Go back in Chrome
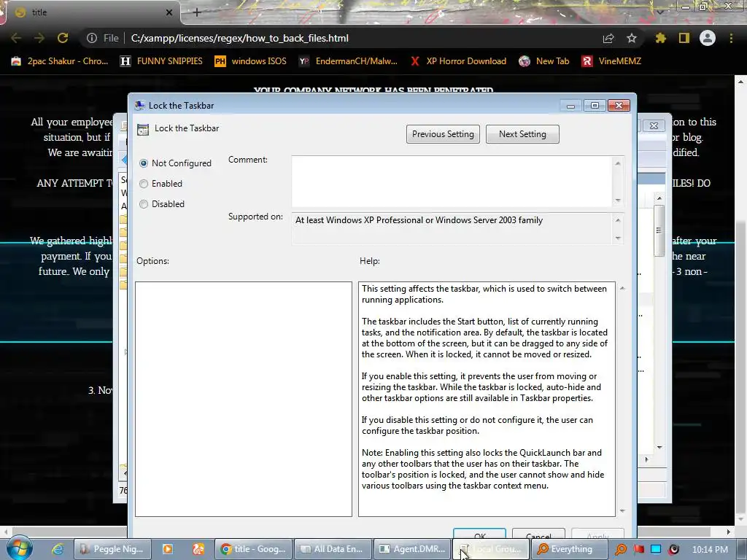 tap(16, 38)
